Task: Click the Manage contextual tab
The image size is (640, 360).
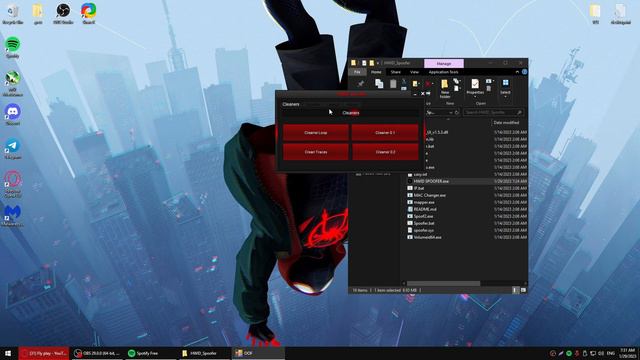Action: click(444, 63)
